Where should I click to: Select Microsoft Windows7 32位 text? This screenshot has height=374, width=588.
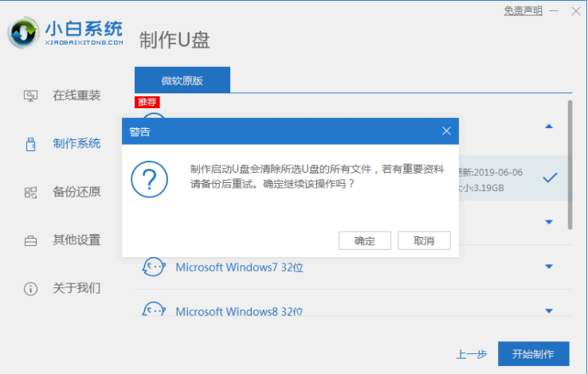[x=239, y=267]
